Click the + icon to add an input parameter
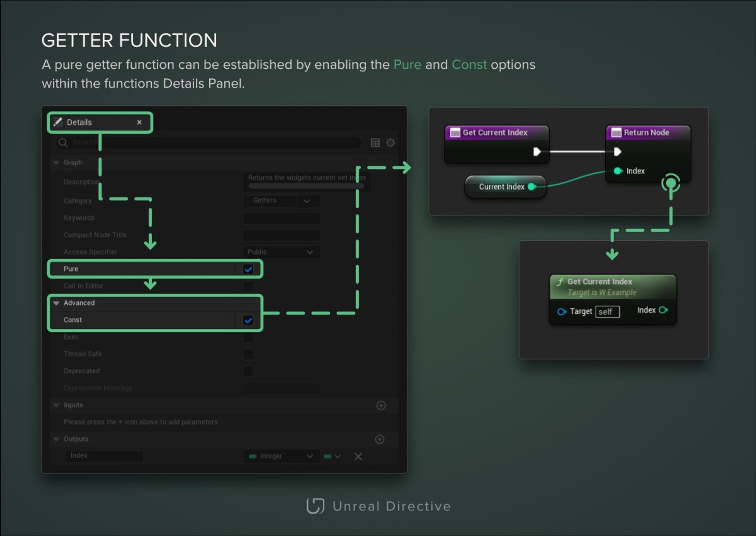 click(x=381, y=405)
